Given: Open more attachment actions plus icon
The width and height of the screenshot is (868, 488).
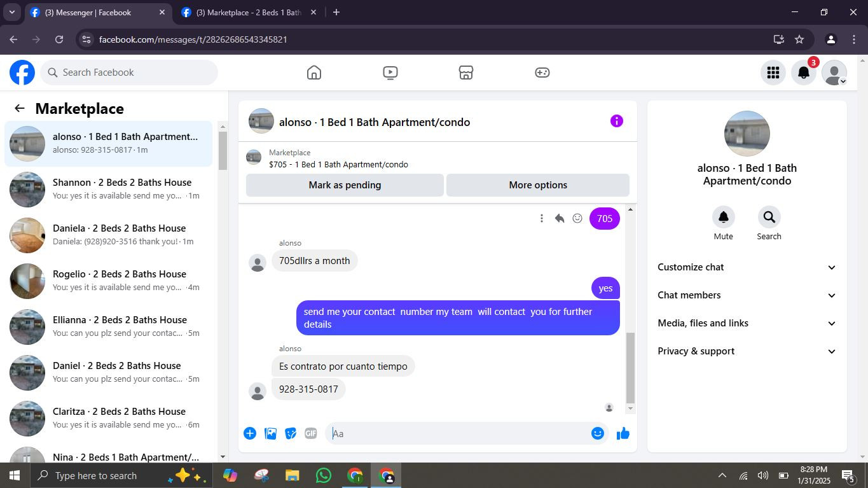Looking at the screenshot, I should click(x=250, y=433).
